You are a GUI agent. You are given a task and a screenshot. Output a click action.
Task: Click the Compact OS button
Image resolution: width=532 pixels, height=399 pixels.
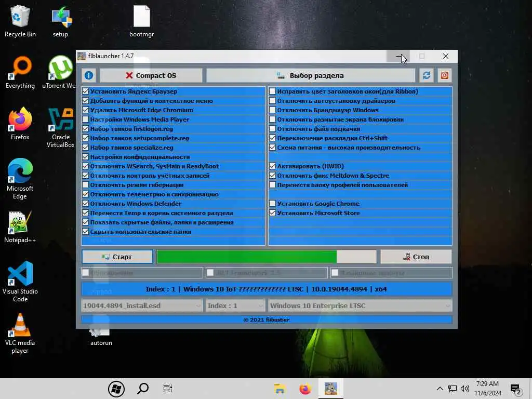(151, 75)
